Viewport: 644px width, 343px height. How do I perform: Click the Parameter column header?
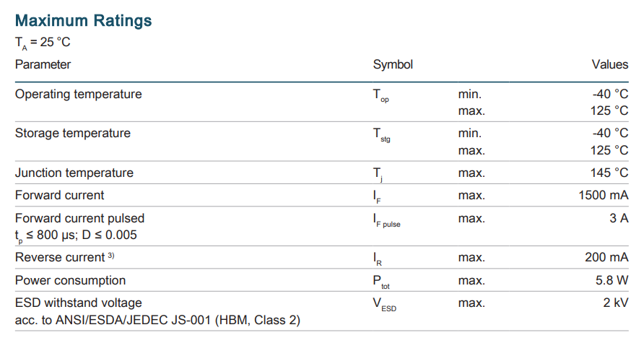43,64
